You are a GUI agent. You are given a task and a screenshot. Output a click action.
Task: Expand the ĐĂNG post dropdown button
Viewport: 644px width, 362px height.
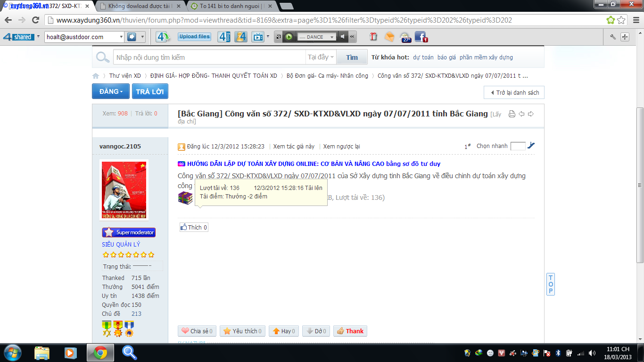point(111,91)
